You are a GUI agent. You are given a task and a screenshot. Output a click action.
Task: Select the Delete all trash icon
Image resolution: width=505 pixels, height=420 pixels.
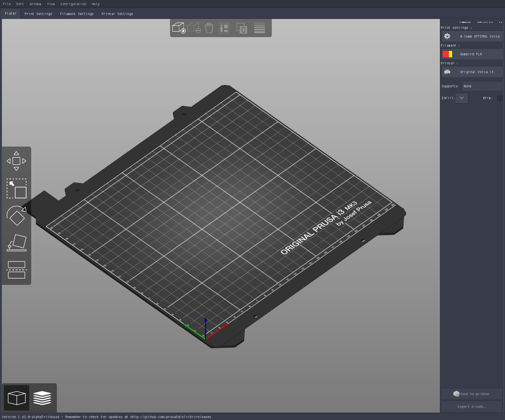coord(209,28)
